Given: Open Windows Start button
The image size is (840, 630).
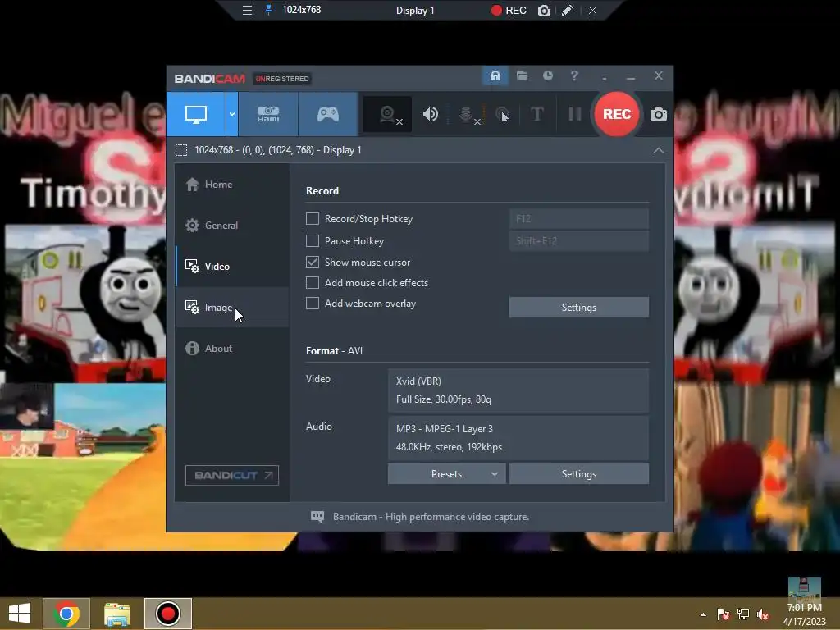Looking at the screenshot, I should 20,614.
